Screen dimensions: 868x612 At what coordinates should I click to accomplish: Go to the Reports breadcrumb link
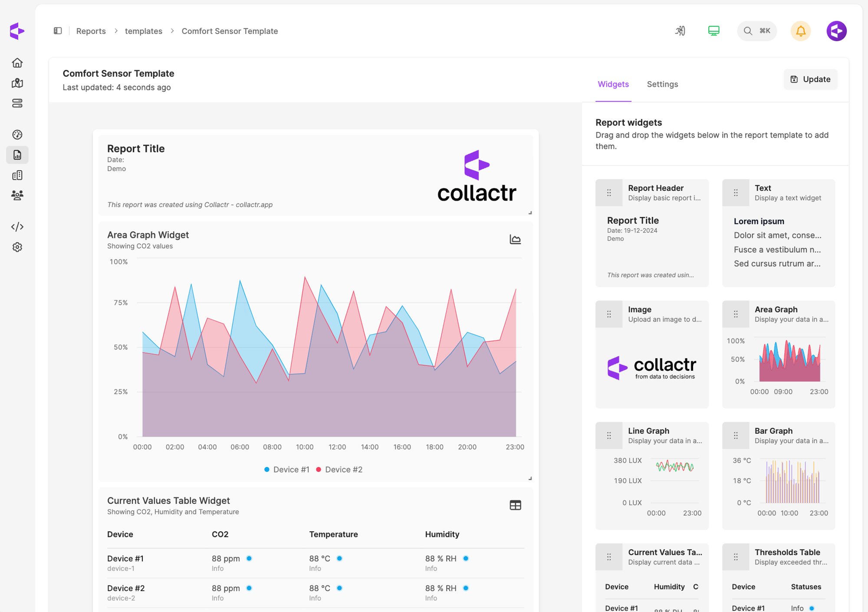point(91,31)
